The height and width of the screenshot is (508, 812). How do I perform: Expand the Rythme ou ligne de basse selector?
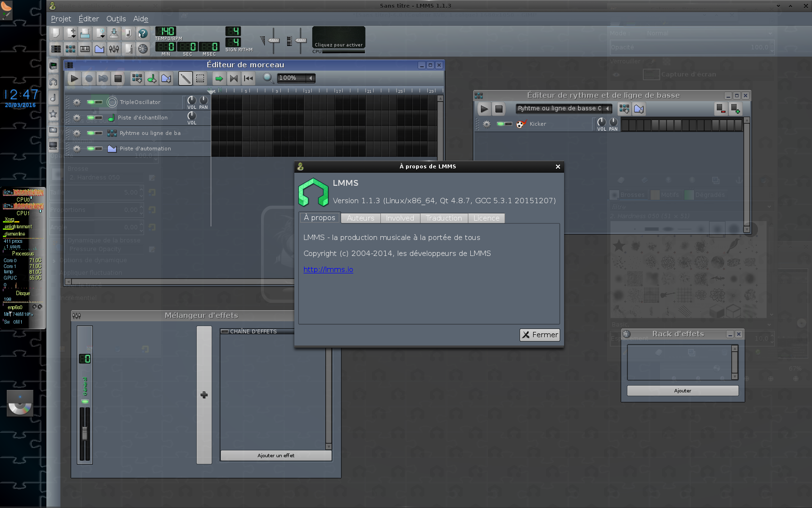pos(564,108)
